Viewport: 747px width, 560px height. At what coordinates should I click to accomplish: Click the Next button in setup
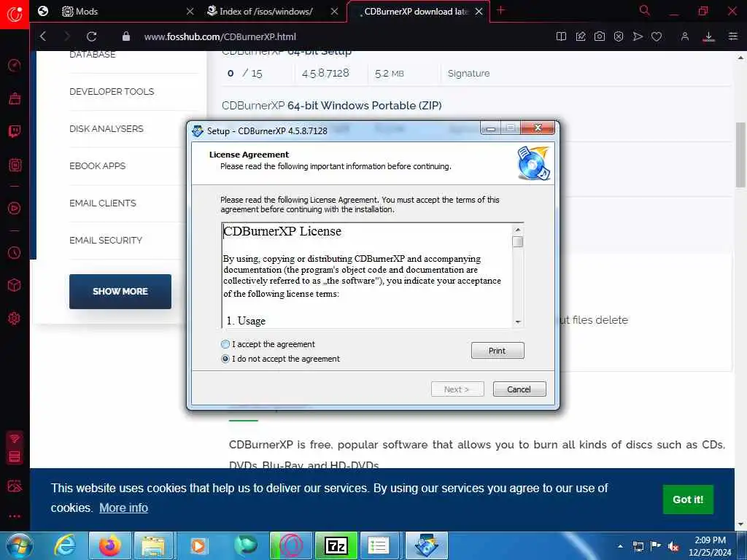click(x=457, y=389)
